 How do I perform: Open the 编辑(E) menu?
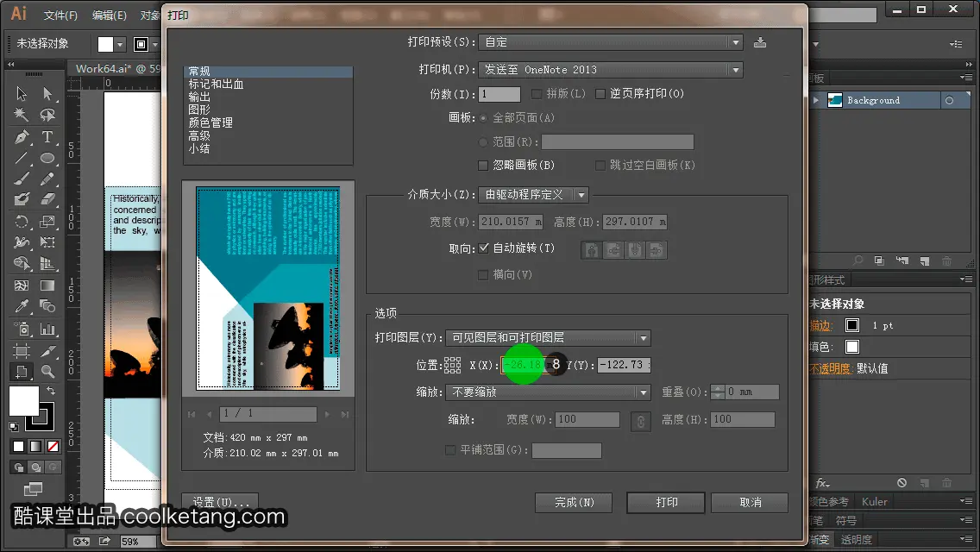pyautogui.click(x=110, y=15)
